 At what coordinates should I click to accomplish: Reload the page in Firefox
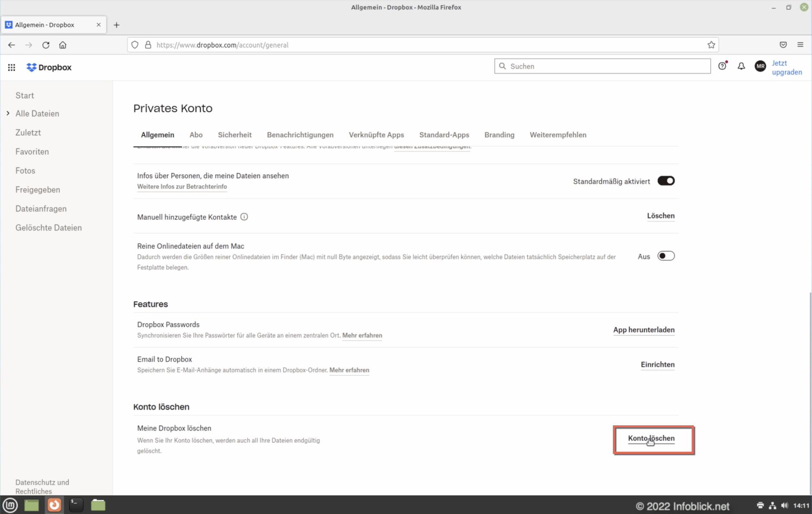(x=46, y=45)
